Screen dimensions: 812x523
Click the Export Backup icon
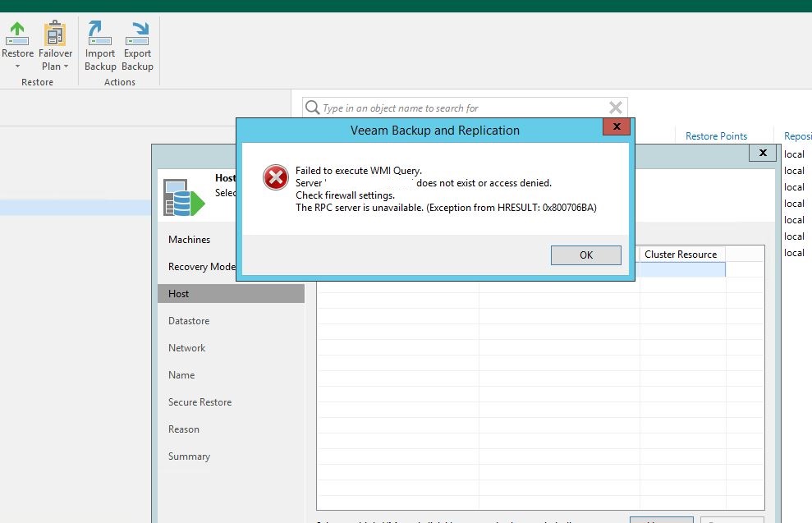tap(137, 34)
